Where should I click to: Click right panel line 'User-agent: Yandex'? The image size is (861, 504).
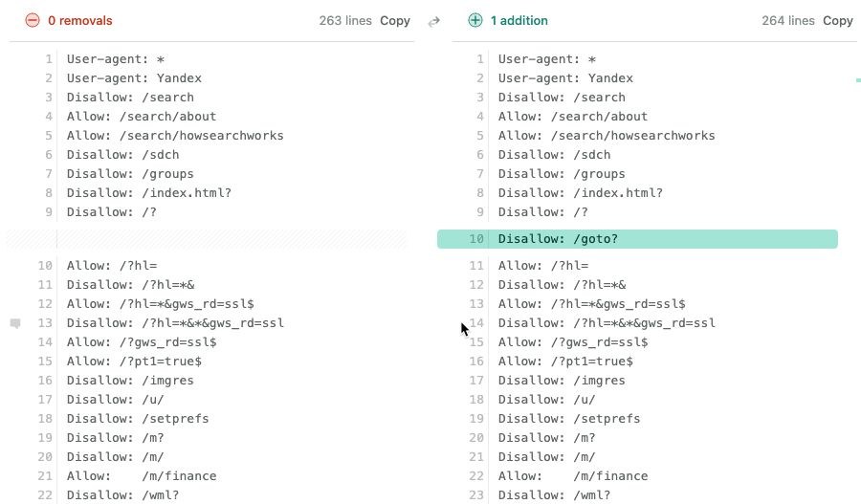click(565, 78)
